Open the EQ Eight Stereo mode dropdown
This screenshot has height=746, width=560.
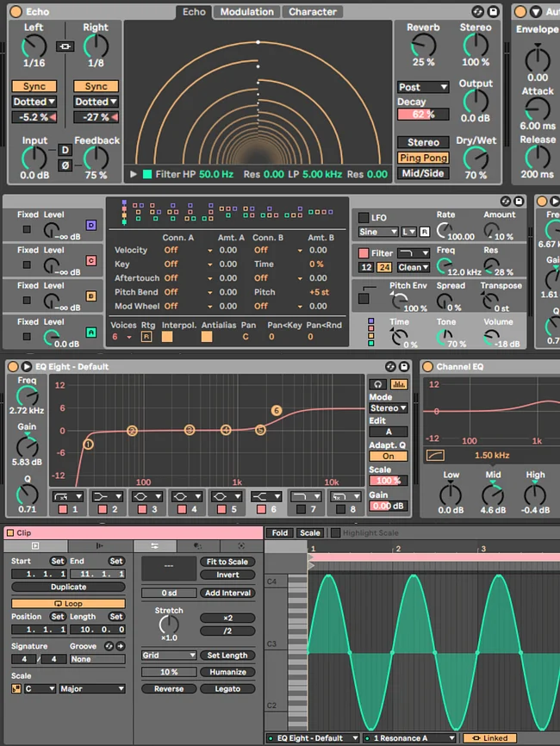tap(389, 407)
